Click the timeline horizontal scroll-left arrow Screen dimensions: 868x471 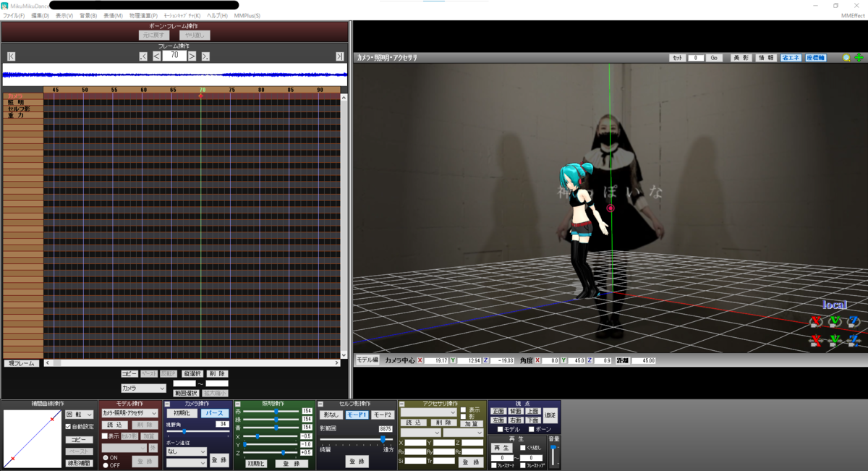pos(48,363)
